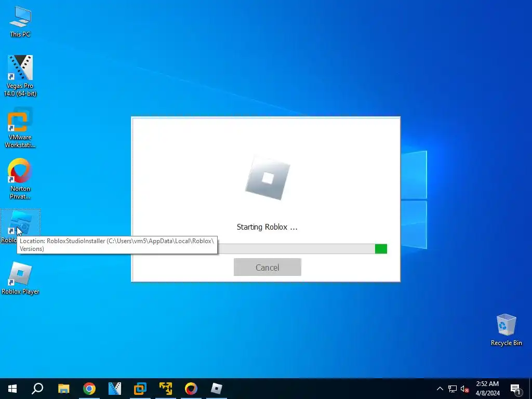Select the Roblox Player desktop shortcut
The height and width of the screenshot is (399, 532).
tap(20, 278)
